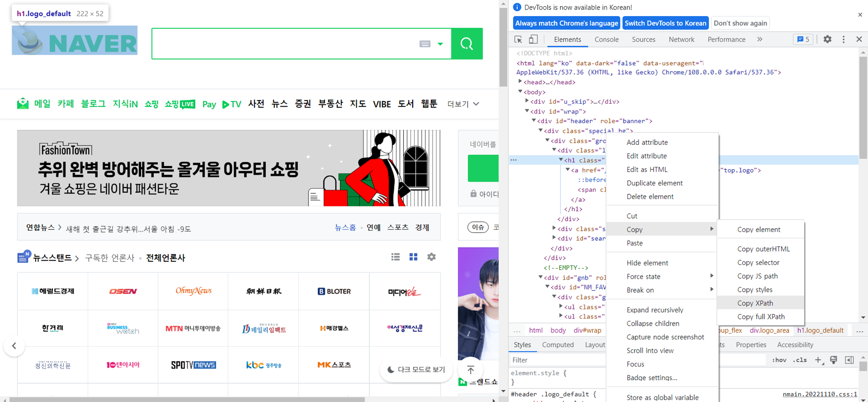Click the previous arrow on newsstand carousel
The width and height of the screenshot is (868, 402).
point(14,346)
